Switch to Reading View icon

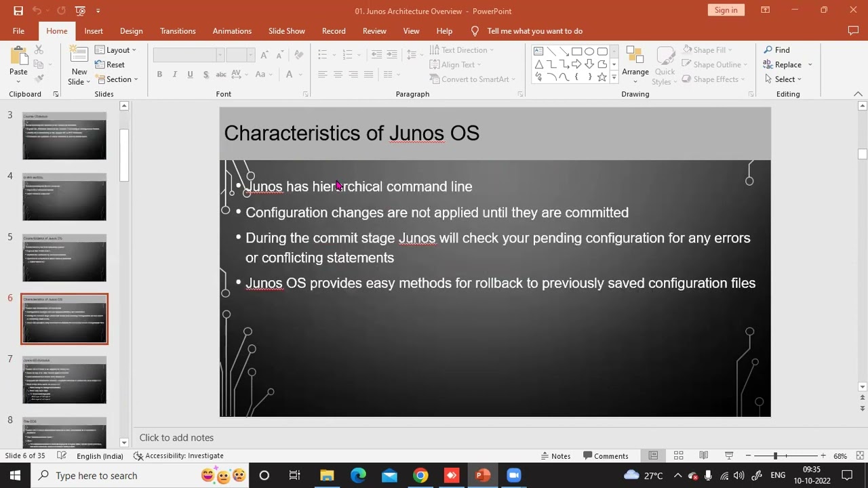pyautogui.click(x=703, y=456)
